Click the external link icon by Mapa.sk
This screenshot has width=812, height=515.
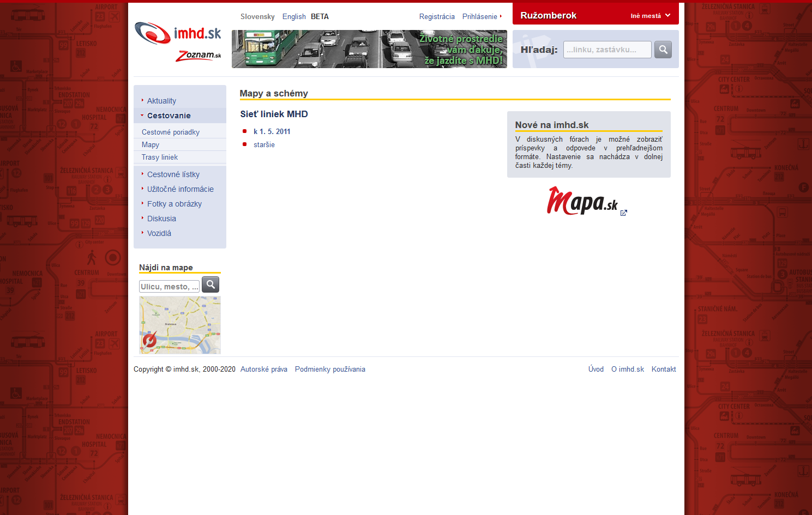pyautogui.click(x=624, y=213)
